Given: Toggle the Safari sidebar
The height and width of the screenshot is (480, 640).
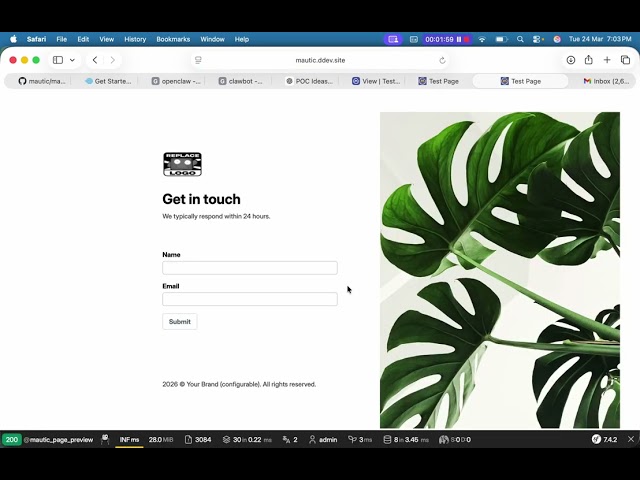Looking at the screenshot, I should (58, 60).
